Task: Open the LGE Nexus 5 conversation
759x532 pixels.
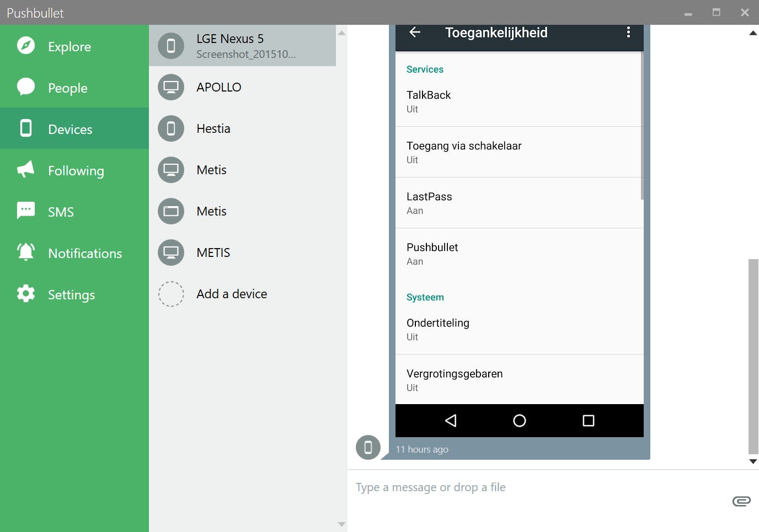Action: click(243, 45)
